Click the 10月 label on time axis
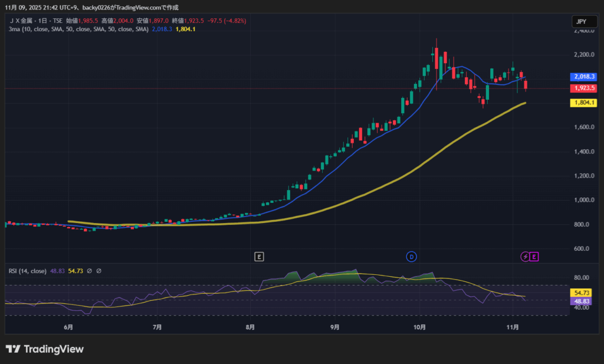Image resolution: width=604 pixels, height=364 pixels. [420, 327]
